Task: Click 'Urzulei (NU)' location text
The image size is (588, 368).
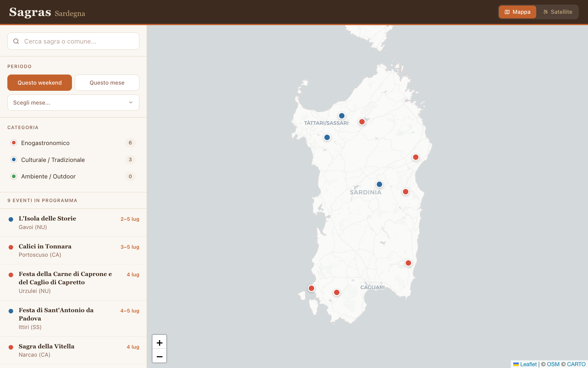Action: [x=35, y=291]
